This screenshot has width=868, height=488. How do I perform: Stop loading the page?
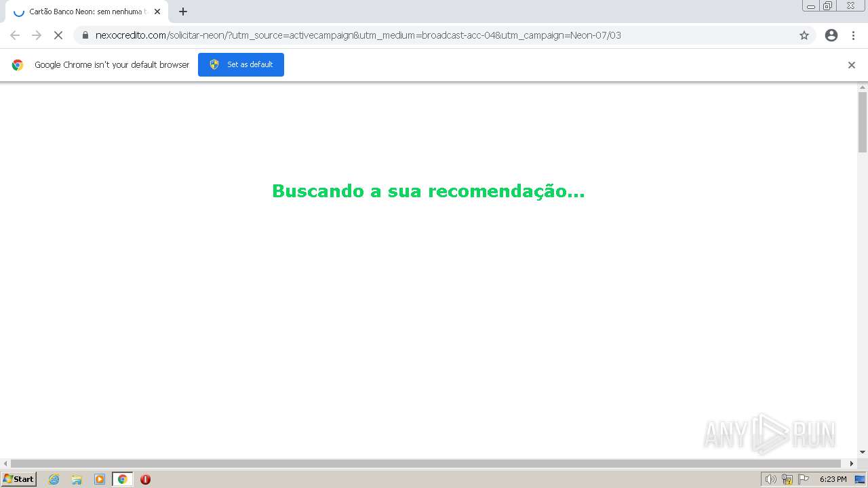pyautogui.click(x=58, y=35)
